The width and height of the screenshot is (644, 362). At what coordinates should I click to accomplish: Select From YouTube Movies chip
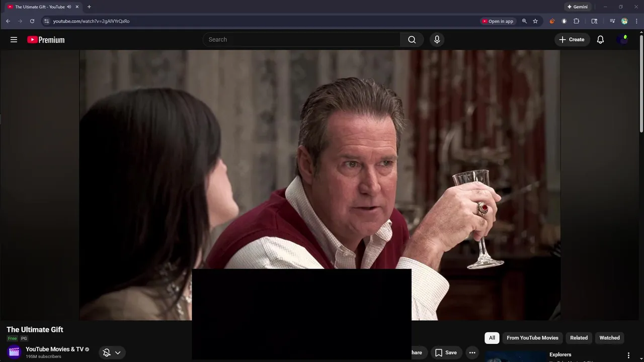pos(532,338)
